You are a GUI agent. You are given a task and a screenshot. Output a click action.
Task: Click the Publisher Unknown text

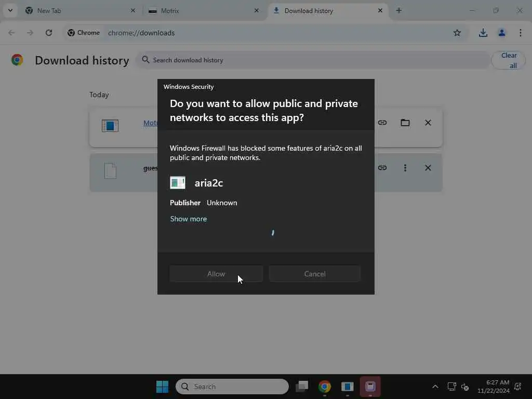204,203
